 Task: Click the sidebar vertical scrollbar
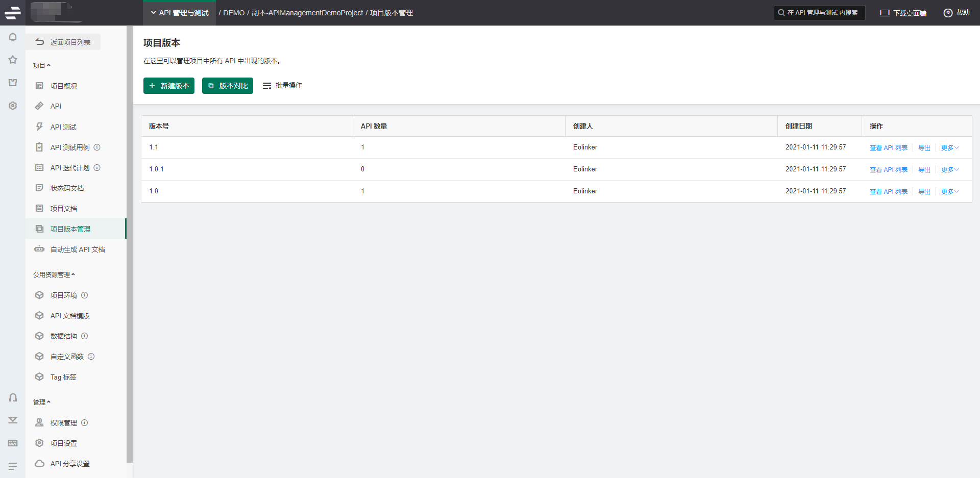(x=130, y=244)
